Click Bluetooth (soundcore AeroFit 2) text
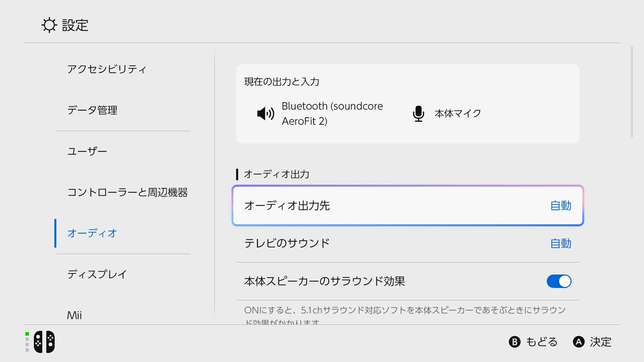The height and width of the screenshot is (362, 644). click(x=332, y=114)
